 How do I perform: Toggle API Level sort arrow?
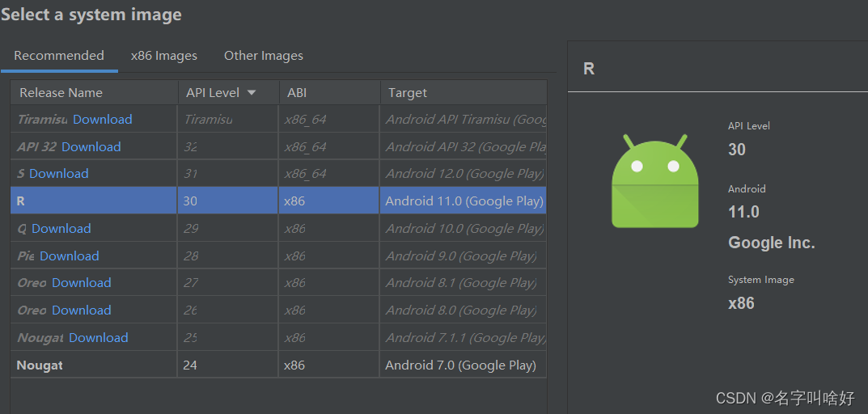pos(252,92)
